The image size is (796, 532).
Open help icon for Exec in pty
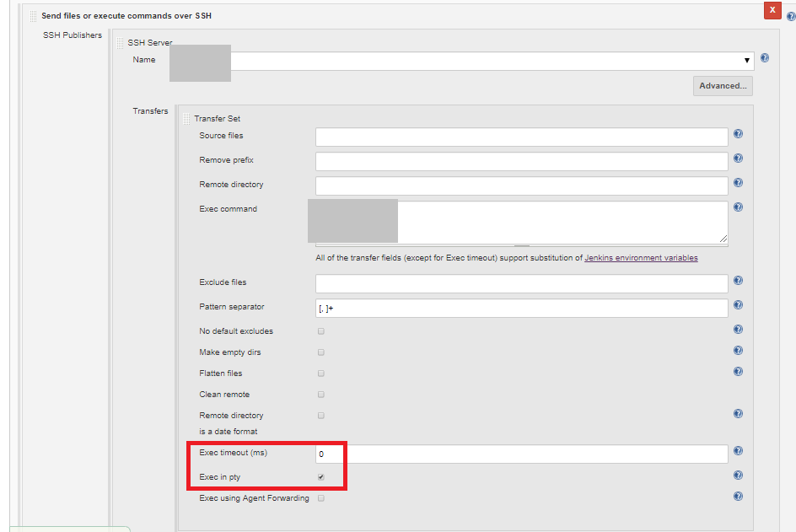(x=738, y=476)
